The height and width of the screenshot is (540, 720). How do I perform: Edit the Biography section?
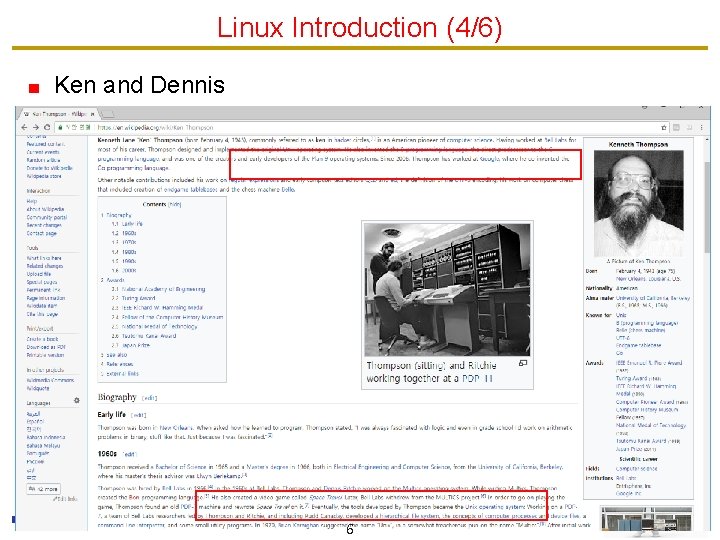pyautogui.click(x=150, y=398)
